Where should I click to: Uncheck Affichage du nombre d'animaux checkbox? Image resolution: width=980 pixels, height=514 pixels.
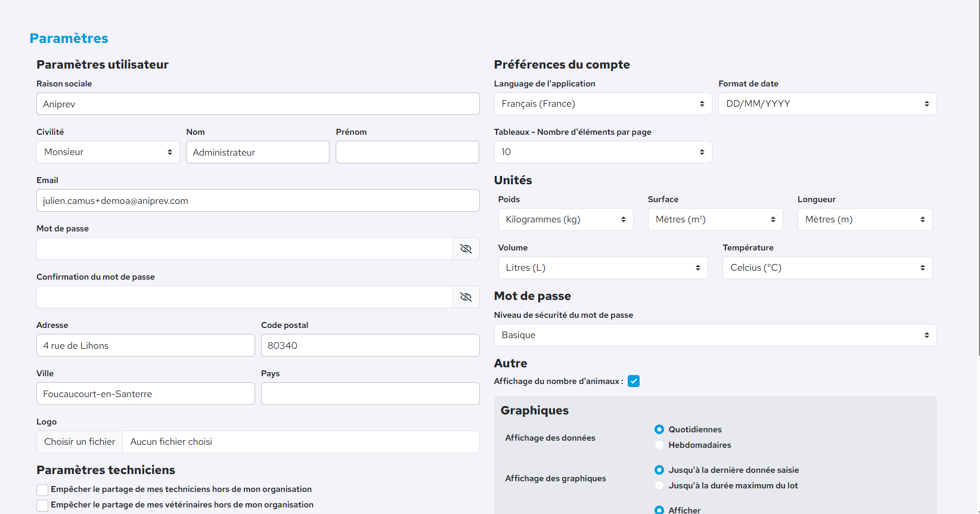(634, 382)
